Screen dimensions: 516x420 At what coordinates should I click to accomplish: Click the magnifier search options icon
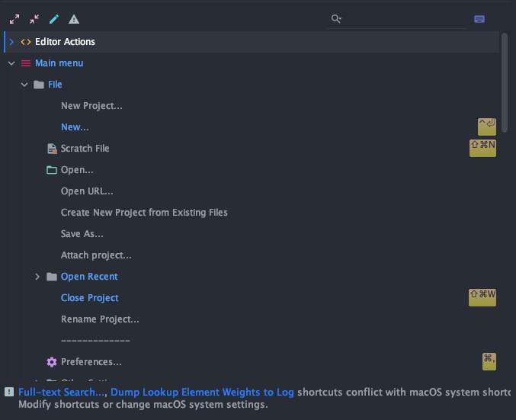pos(336,19)
